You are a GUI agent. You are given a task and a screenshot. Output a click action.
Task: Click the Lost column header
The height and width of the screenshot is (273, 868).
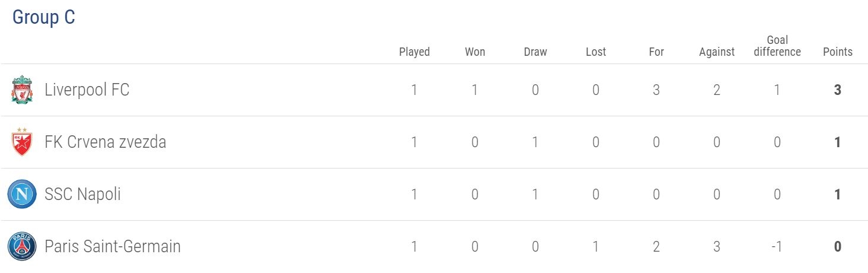[x=596, y=52]
